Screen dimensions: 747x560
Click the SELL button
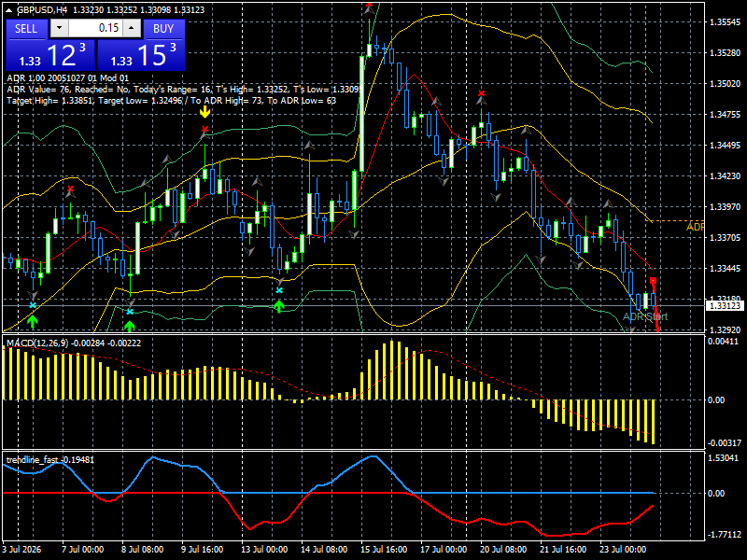(26, 29)
